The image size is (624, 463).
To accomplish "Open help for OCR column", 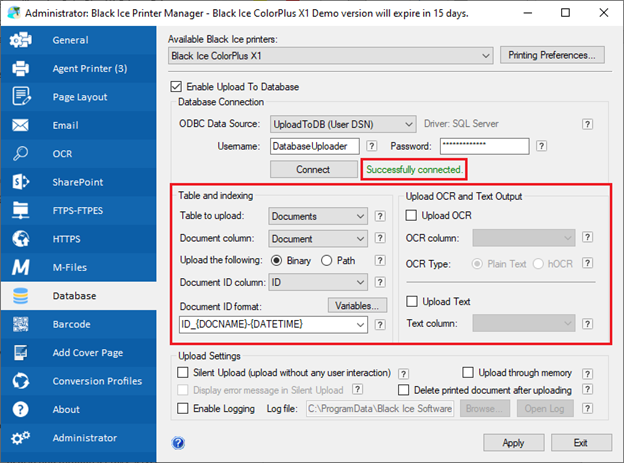I will [x=587, y=237].
